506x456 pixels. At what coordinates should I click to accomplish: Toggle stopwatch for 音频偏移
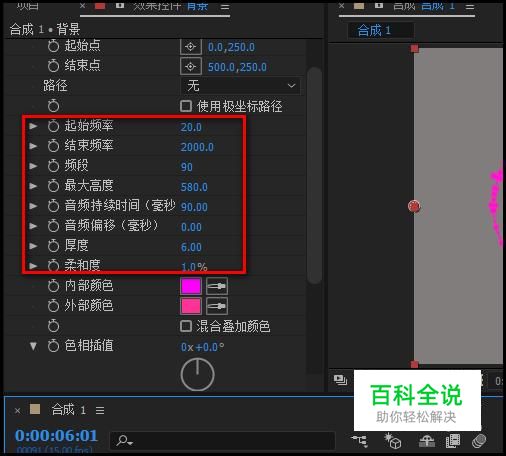coord(53,226)
